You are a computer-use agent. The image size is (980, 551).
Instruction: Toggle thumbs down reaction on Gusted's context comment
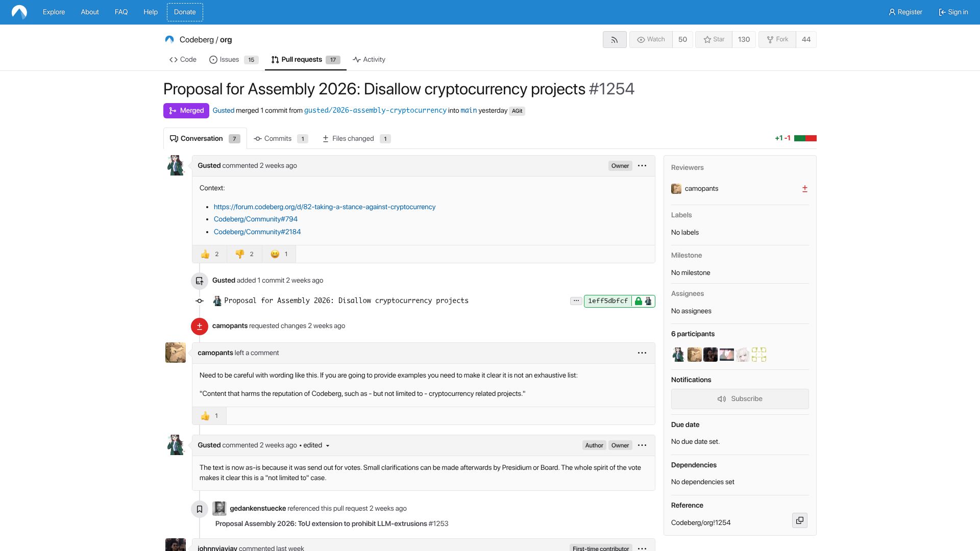pyautogui.click(x=244, y=254)
